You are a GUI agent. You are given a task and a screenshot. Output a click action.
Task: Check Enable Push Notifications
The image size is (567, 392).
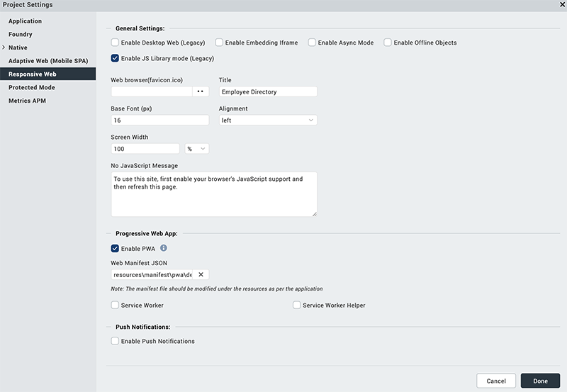point(116,341)
